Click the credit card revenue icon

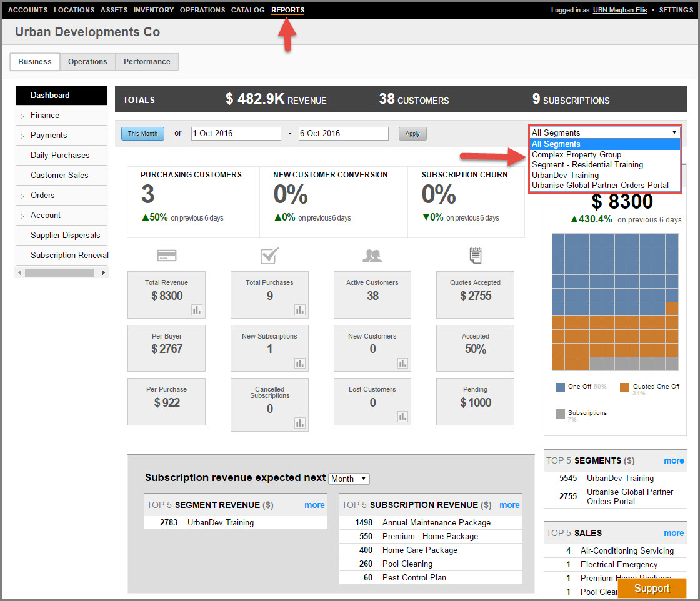[167, 255]
